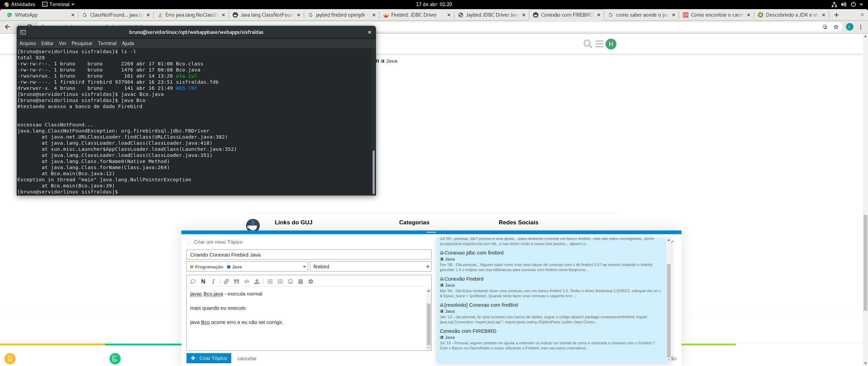Open the Terminal application menu in top bar
The width and height of the screenshot is (868, 366).
[58, 4]
